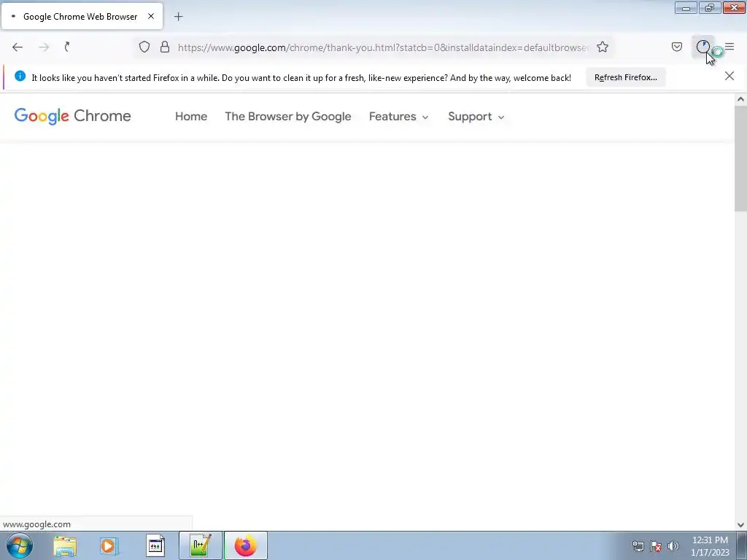Open the Windows Start menu

[20, 545]
